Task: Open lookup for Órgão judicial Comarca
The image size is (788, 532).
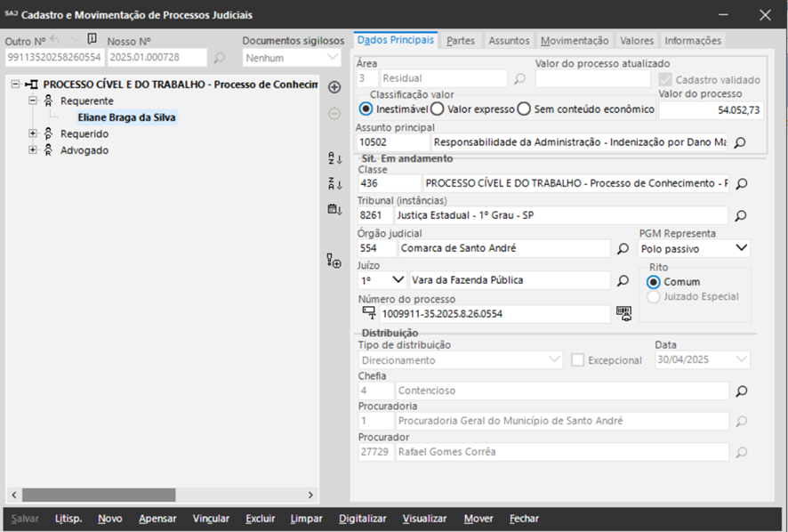Action: pyautogui.click(x=623, y=248)
